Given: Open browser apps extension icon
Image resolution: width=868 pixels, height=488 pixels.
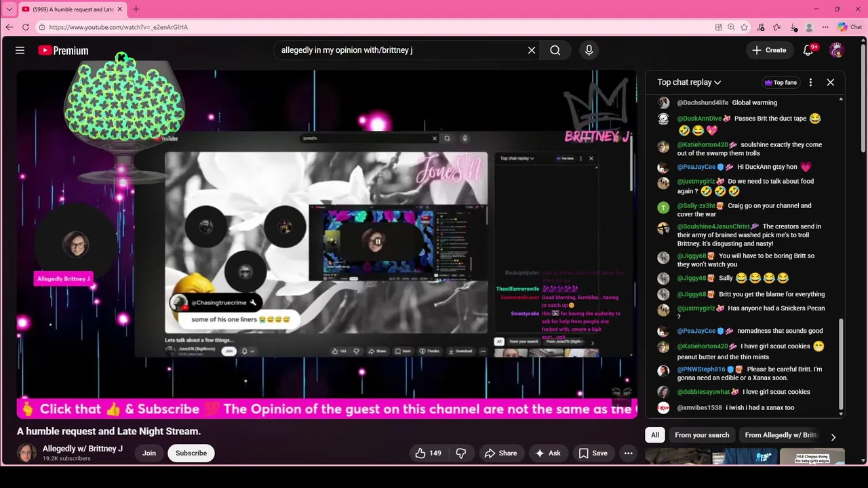Looking at the screenshot, I should pos(719,27).
